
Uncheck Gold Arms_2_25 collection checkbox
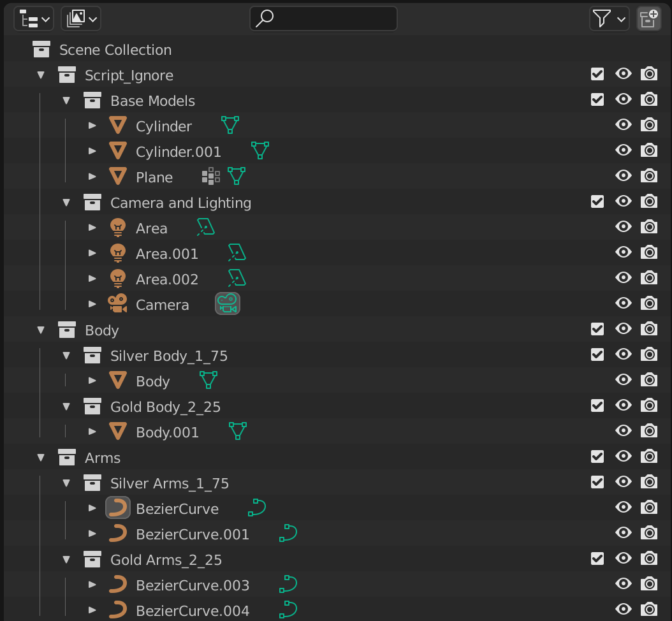(597, 559)
